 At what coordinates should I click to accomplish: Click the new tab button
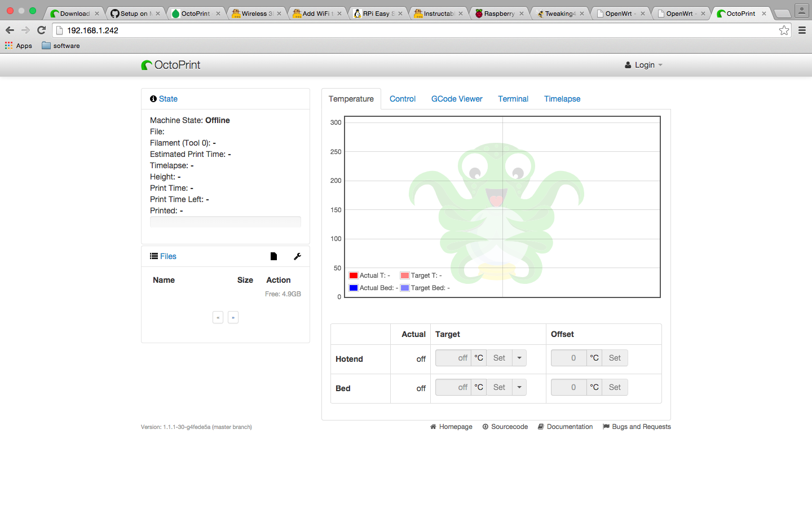tap(782, 14)
